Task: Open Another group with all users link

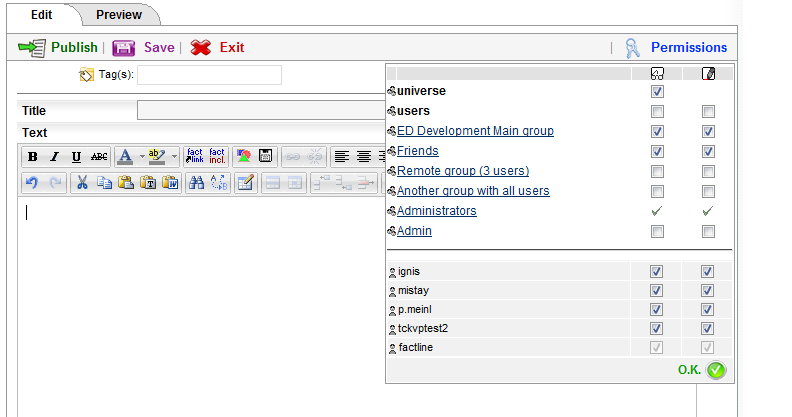Action: click(x=473, y=191)
